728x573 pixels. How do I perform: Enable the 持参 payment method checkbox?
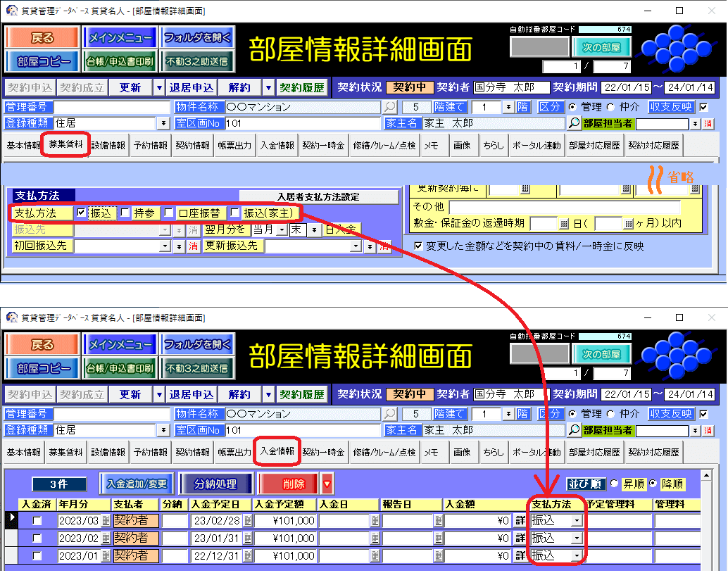[x=125, y=213]
